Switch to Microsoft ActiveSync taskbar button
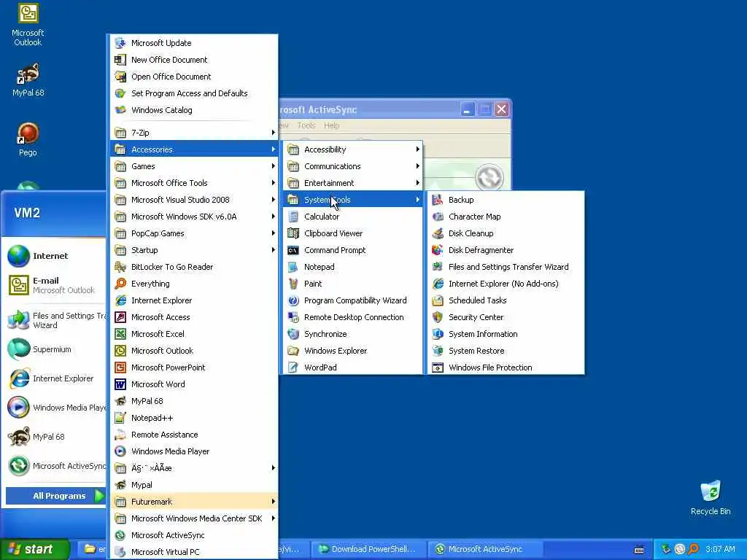 pyautogui.click(x=485, y=549)
